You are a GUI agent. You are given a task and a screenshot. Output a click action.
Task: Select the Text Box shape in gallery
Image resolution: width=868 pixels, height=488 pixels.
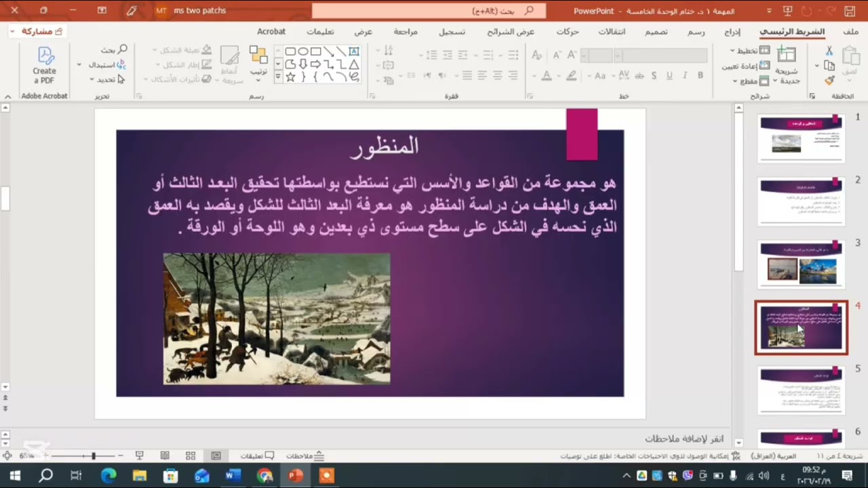(x=354, y=52)
